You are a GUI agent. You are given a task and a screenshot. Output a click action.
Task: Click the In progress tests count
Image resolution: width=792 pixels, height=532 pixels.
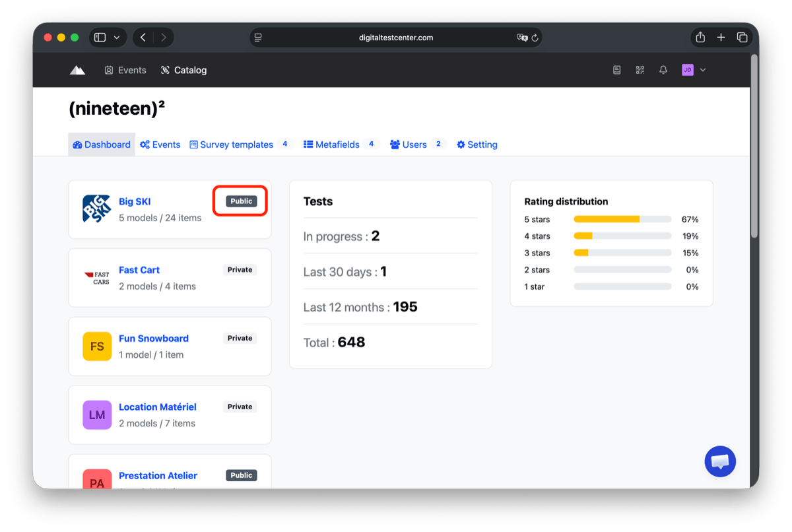(376, 236)
